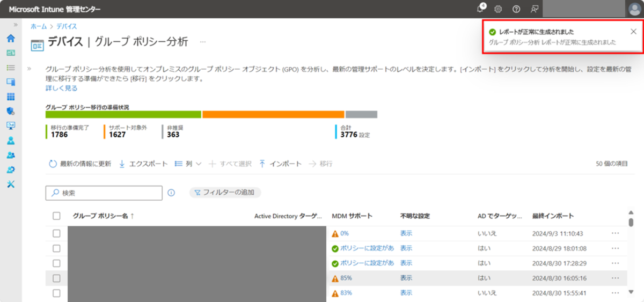644x302 pixels.
Task: Open Troubleshooting tools icon in sidebar
Action: click(x=11, y=184)
